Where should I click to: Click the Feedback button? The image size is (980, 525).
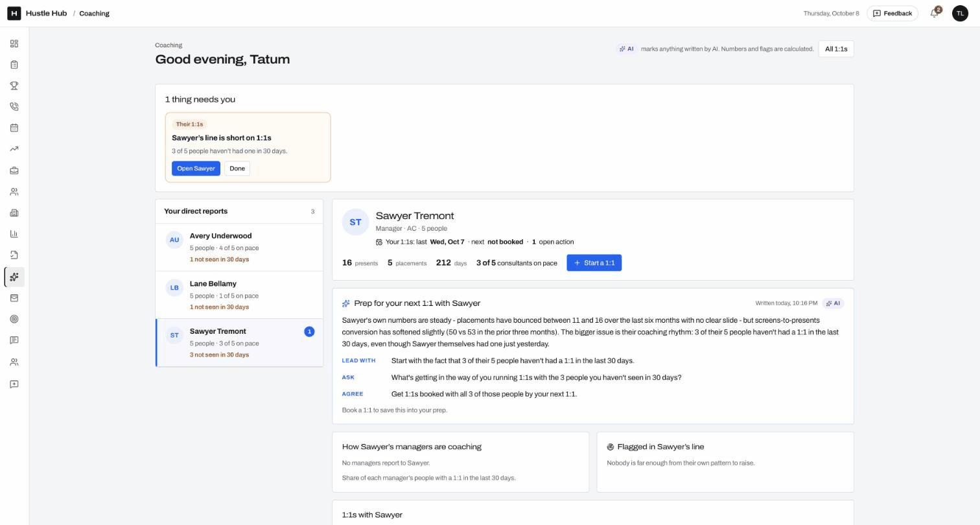[x=892, y=13]
